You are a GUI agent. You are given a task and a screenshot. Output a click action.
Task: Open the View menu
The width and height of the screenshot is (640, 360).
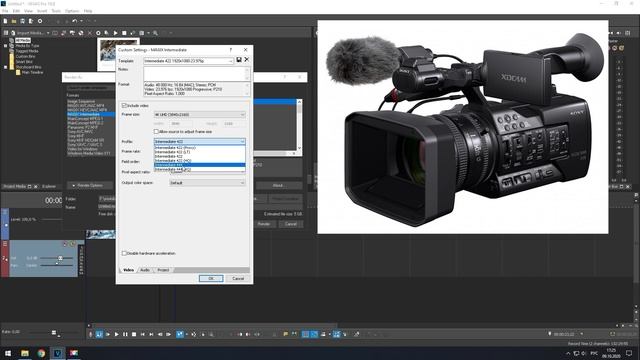point(29,11)
